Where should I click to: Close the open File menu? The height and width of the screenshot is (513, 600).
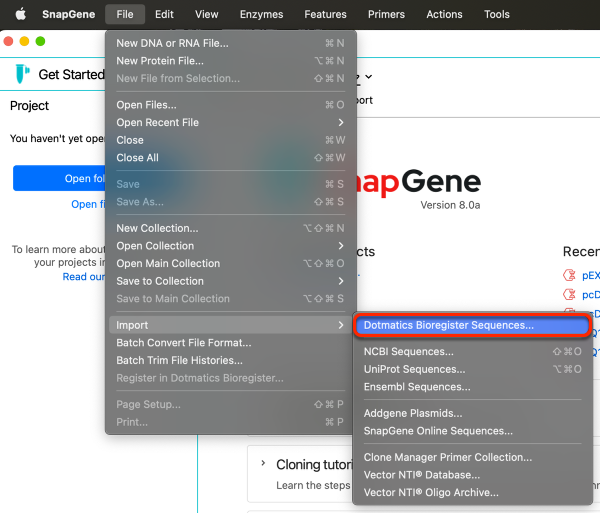[x=125, y=14]
